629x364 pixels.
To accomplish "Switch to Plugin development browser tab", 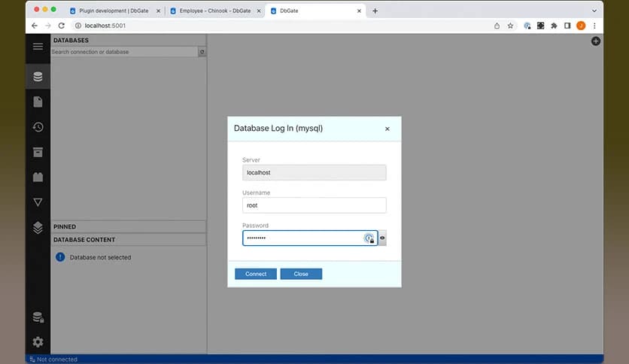I will click(113, 11).
